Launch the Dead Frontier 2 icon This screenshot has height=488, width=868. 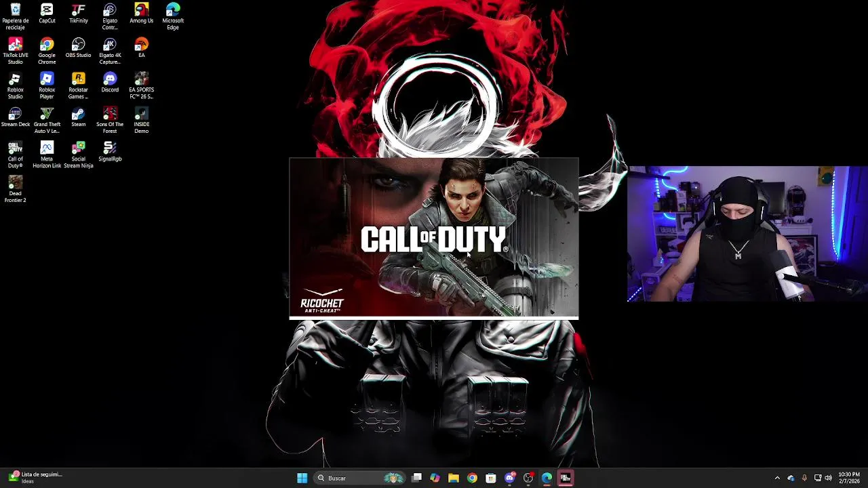point(15,190)
